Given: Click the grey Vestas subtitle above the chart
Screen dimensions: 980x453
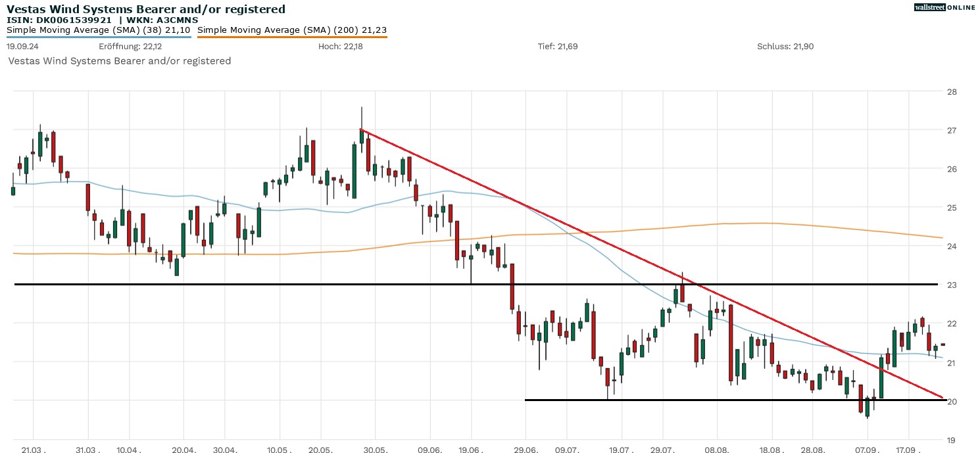Looking at the screenshot, I should (x=120, y=60).
